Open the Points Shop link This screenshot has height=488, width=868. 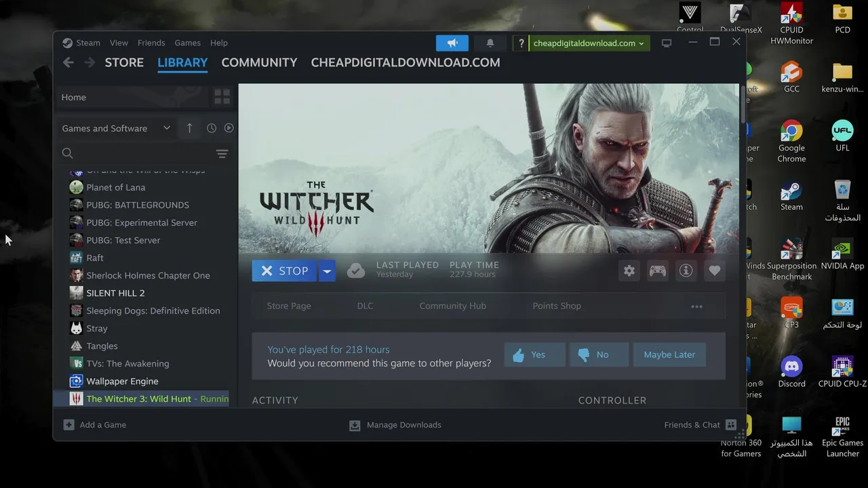[x=557, y=306]
